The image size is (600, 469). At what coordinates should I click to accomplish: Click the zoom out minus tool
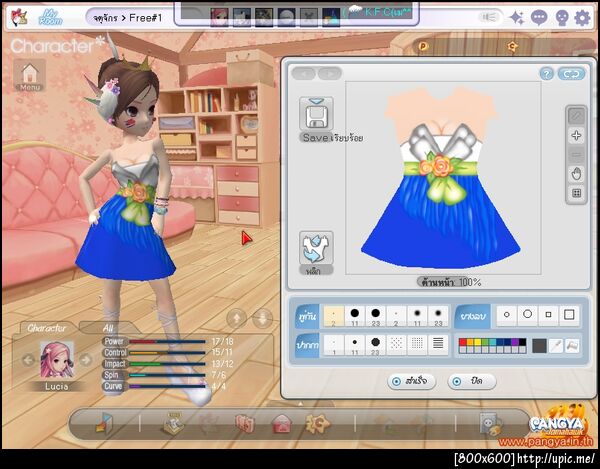click(x=576, y=155)
